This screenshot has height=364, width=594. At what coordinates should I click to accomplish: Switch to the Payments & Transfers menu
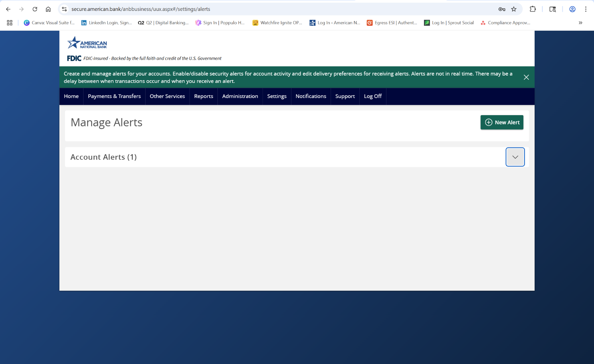point(114,96)
